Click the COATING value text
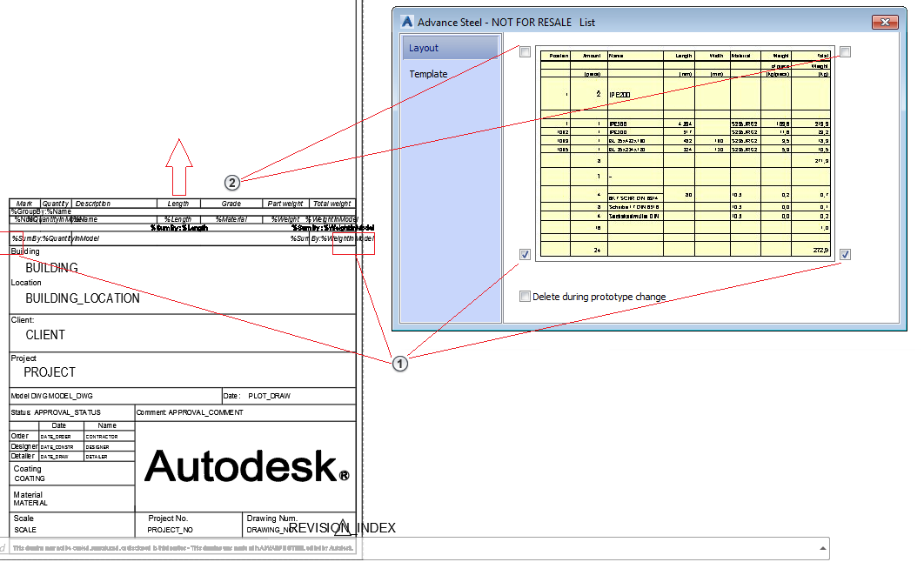 coord(30,479)
